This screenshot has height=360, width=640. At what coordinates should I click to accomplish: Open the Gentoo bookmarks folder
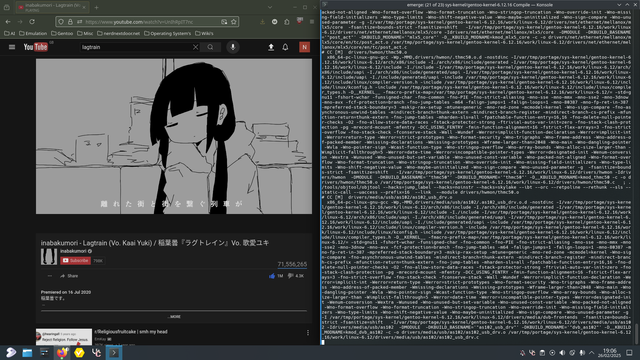click(x=62, y=33)
